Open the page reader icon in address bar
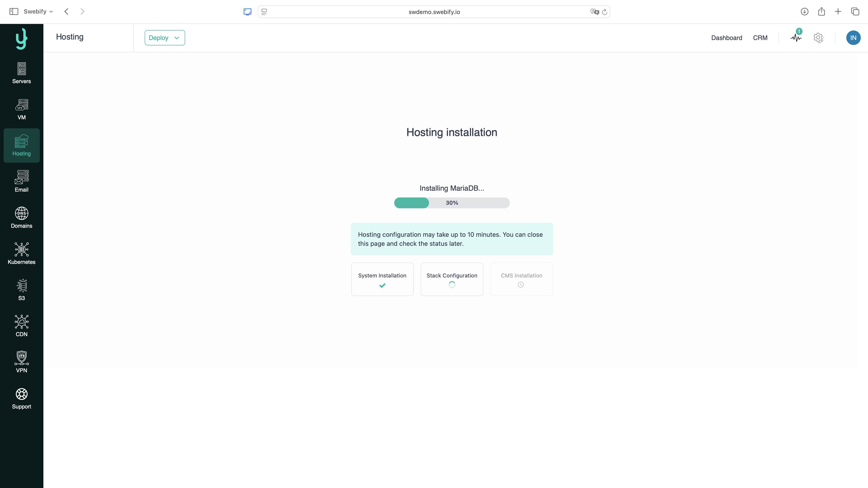This screenshot has height=488, width=868. coord(264,12)
